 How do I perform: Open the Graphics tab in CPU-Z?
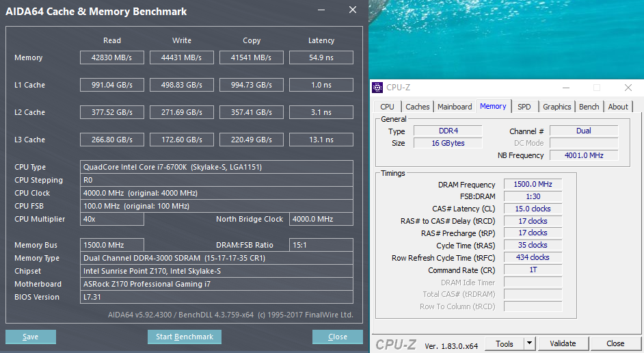(x=556, y=107)
